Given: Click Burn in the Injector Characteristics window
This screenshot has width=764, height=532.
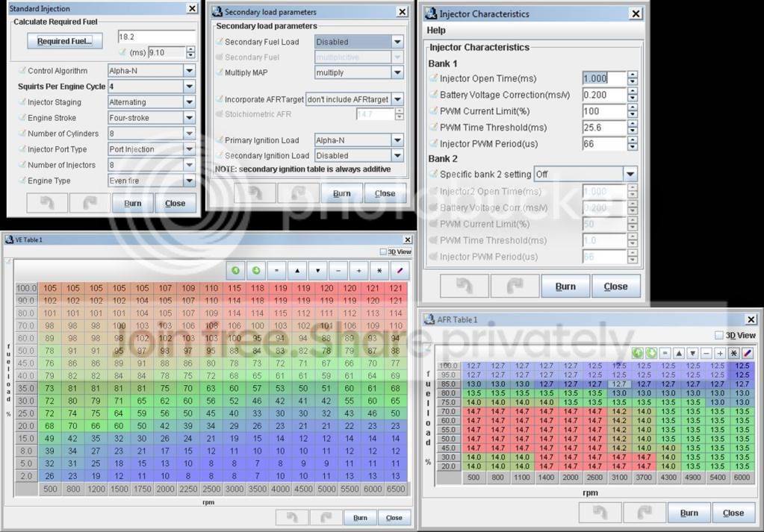Looking at the screenshot, I should 565,287.
